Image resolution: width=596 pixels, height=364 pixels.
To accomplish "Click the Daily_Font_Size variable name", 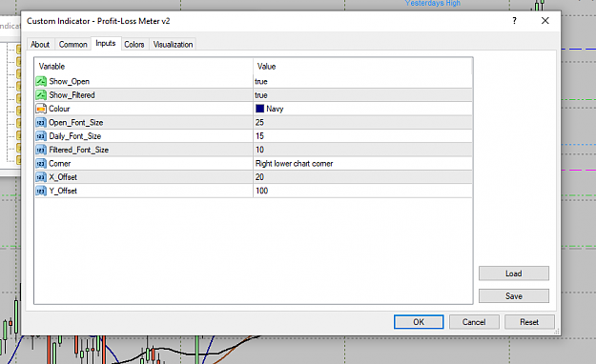I will [x=75, y=136].
